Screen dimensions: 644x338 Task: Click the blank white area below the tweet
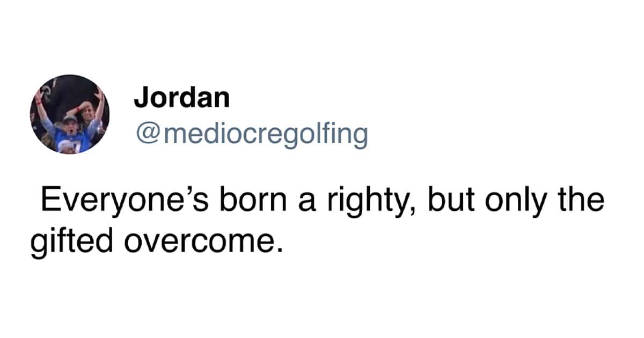pos(322,300)
